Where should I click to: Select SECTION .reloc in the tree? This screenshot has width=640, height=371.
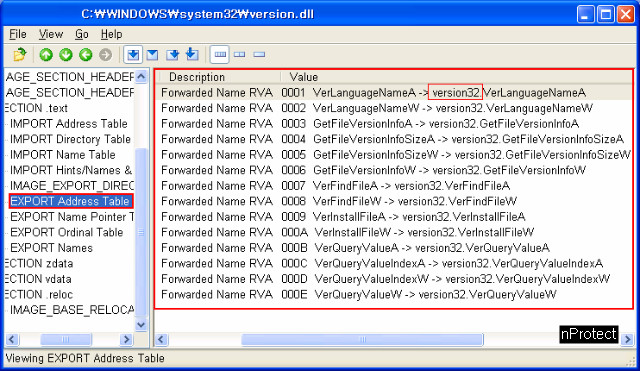39,294
